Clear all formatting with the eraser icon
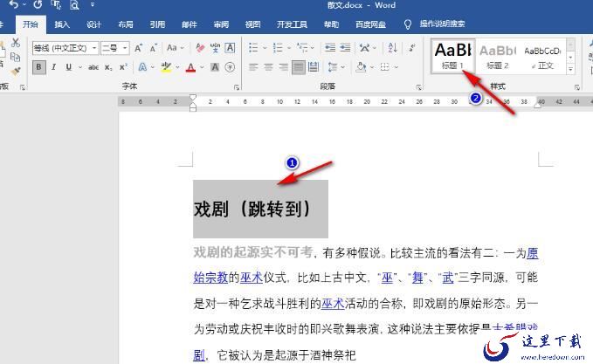The height and width of the screenshot is (364, 593). click(x=200, y=48)
